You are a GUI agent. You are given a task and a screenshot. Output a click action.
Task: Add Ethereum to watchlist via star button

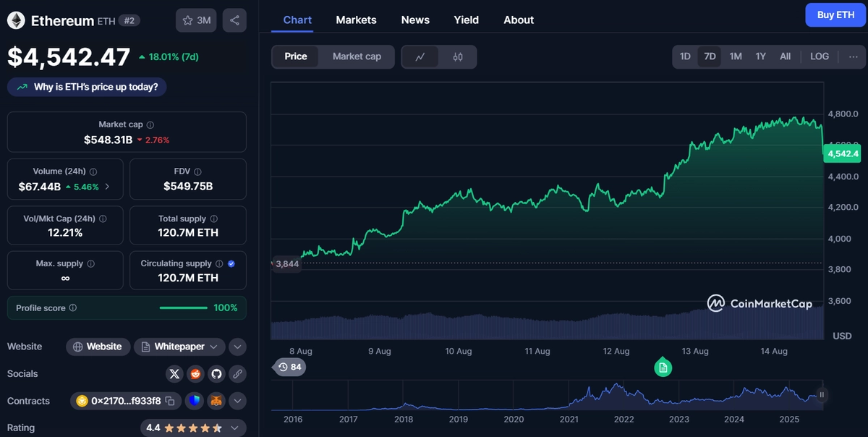196,20
